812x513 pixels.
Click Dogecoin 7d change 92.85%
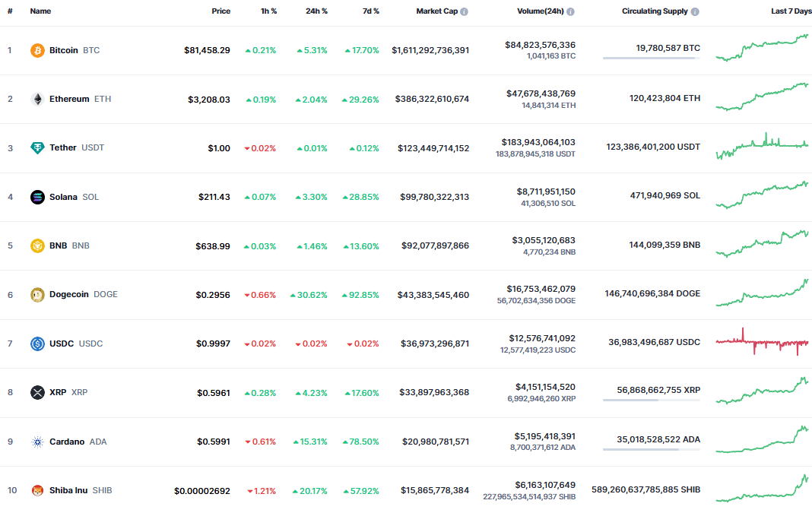(360, 295)
